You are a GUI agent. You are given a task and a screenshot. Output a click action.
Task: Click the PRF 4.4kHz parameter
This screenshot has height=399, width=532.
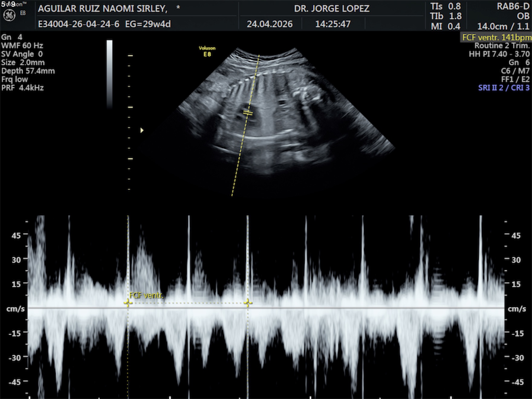[23, 88]
